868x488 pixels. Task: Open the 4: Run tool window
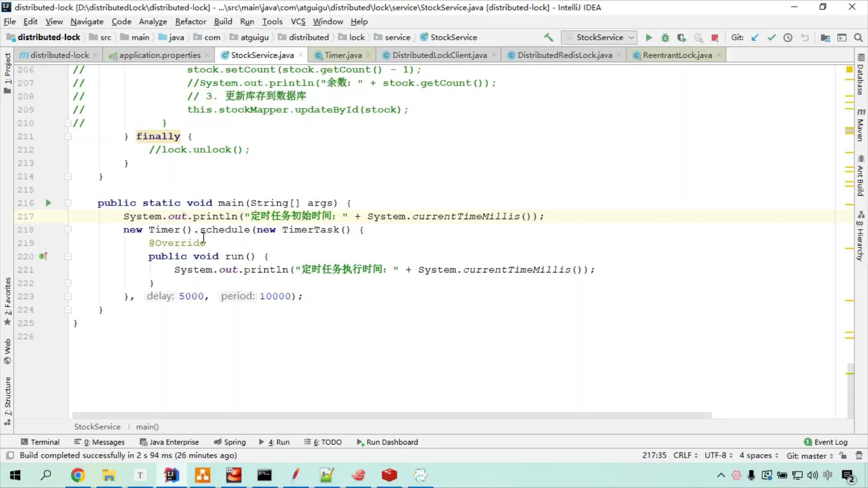274,442
